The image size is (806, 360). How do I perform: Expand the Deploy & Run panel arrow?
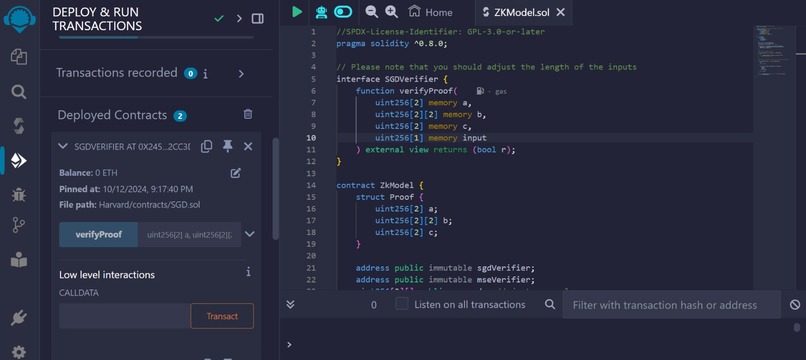point(239,19)
